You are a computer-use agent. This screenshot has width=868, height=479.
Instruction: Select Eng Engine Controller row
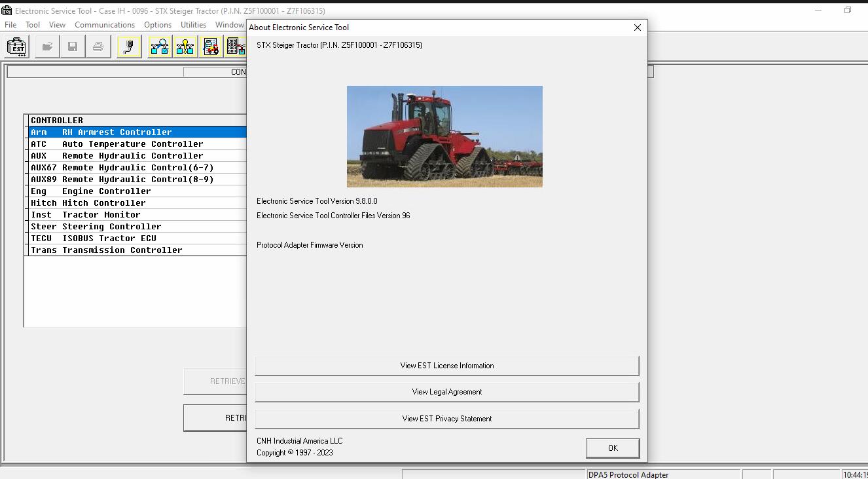click(x=137, y=191)
